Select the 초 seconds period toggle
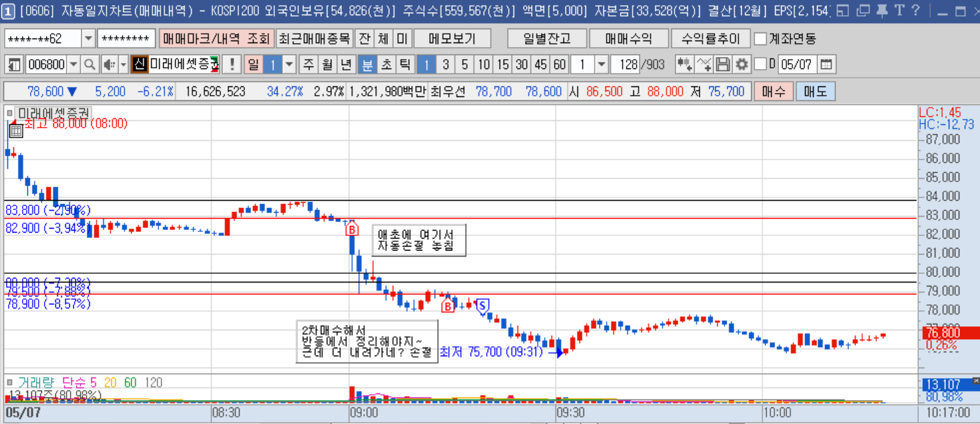The width and height of the screenshot is (980, 424). click(x=386, y=64)
